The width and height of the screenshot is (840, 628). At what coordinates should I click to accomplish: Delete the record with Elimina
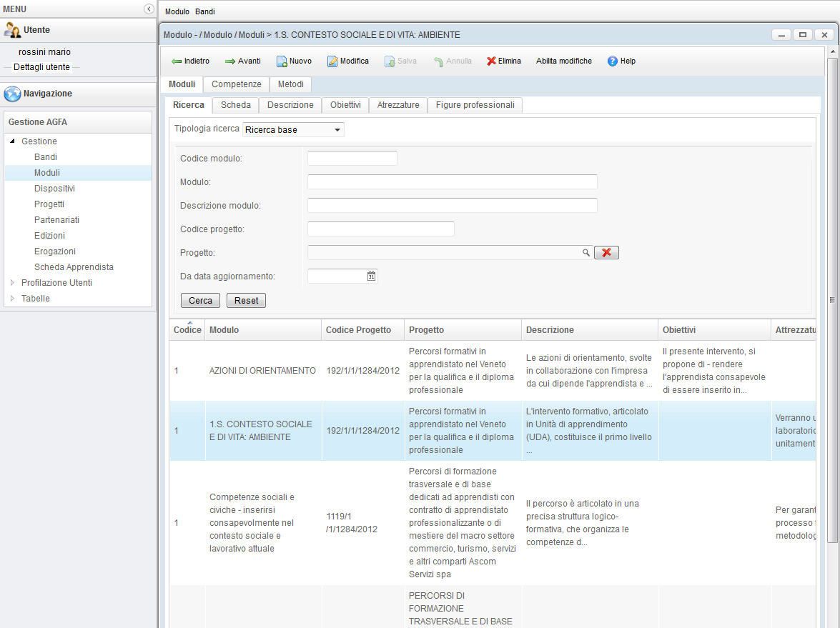point(504,61)
